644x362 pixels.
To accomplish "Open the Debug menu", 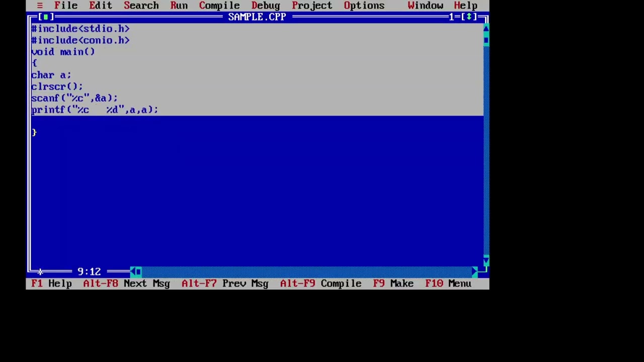I will pyautogui.click(x=266, y=6).
